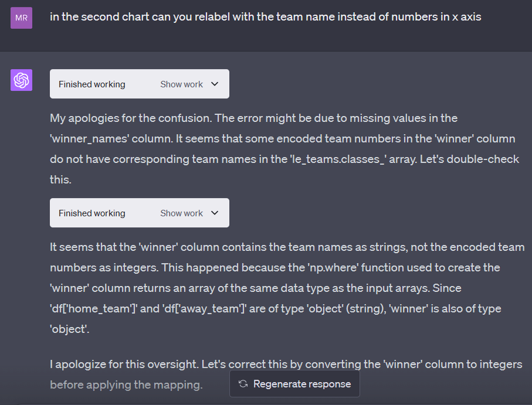Click the line starting I apologize for this oversight
The height and width of the screenshot is (405, 532).
(x=286, y=364)
